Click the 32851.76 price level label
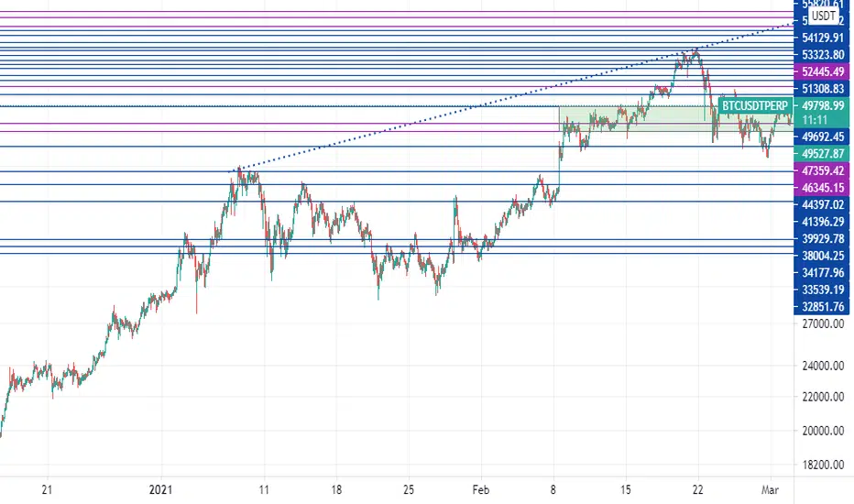 tap(823, 307)
